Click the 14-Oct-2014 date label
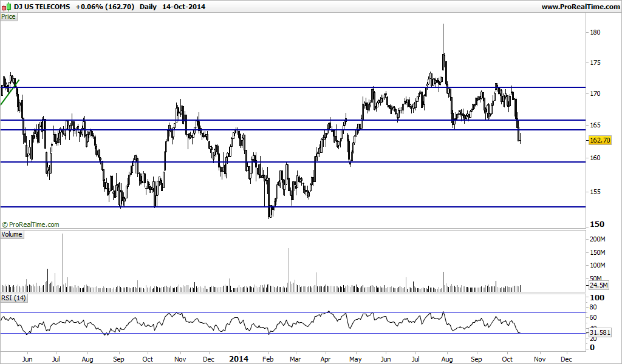 (x=183, y=7)
